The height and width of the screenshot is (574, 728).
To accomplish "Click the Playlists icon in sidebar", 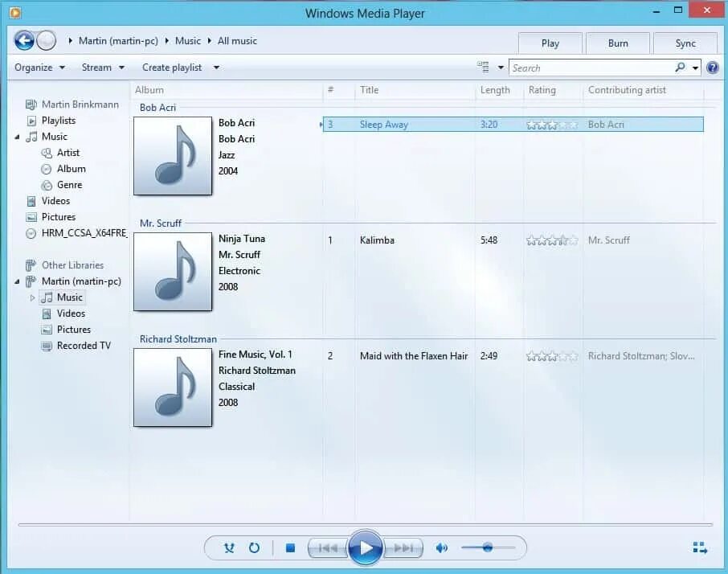I will 31,121.
